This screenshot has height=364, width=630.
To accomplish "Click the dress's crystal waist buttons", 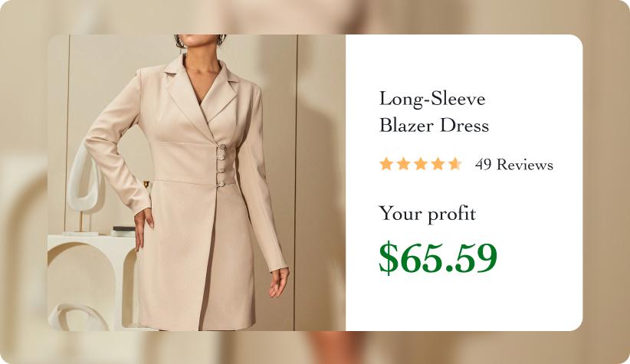I will point(221,166).
